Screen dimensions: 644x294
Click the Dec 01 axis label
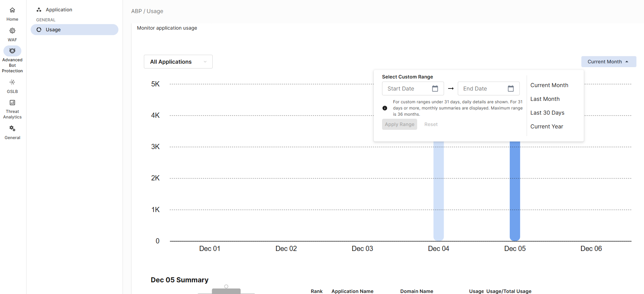(210, 249)
